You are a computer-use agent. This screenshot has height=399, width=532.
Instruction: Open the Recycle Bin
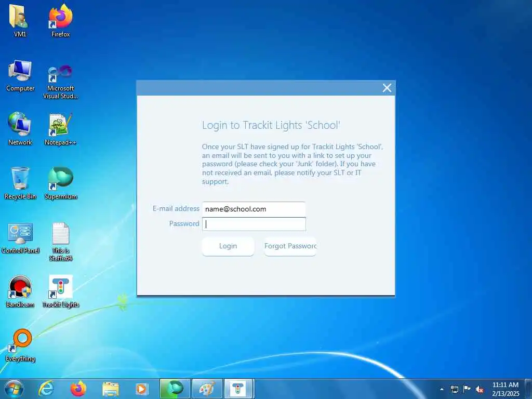[20, 183]
